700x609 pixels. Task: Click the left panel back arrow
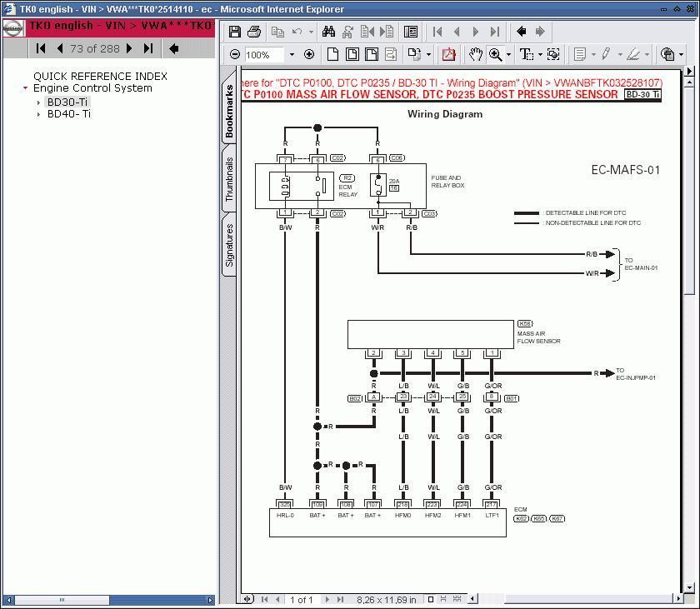(x=173, y=48)
